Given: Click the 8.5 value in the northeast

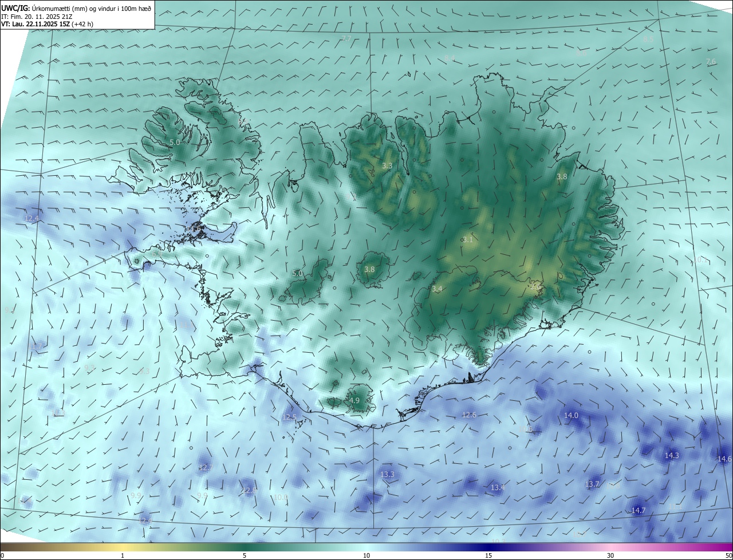Looking at the screenshot, I should (x=648, y=40).
